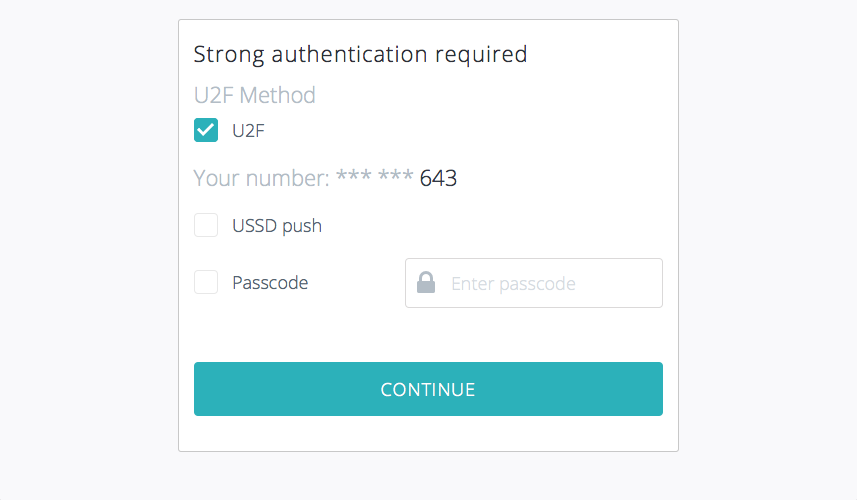Tick the Passcode checkbox

pos(206,282)
